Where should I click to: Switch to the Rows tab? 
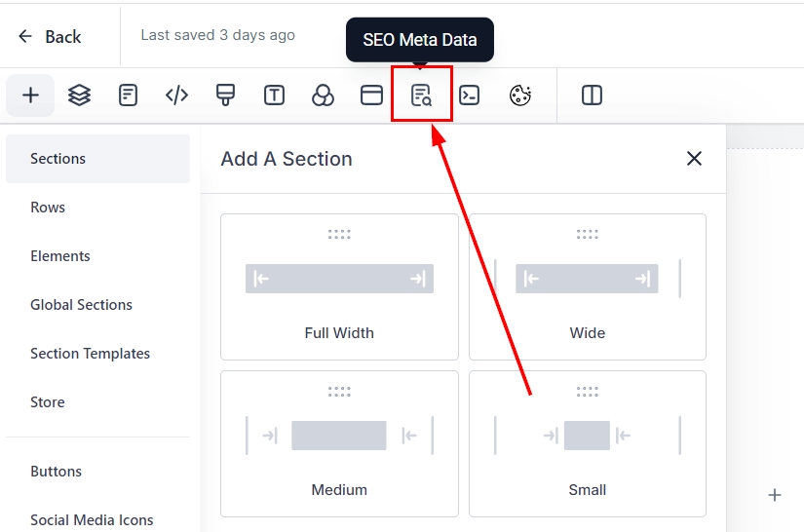(x=48, y=208)
